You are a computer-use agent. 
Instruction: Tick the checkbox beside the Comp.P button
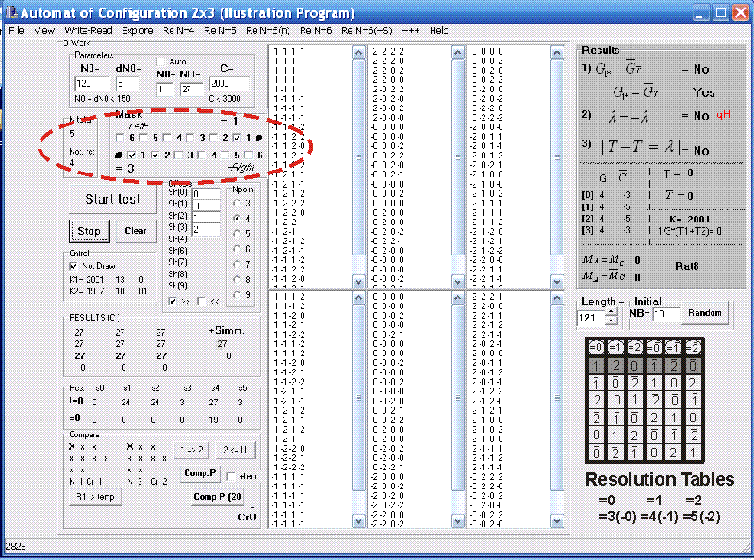coord(231,476)
